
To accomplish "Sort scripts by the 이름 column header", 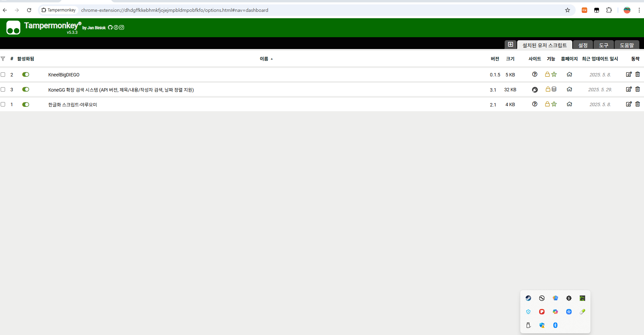I will pos(264,59).
